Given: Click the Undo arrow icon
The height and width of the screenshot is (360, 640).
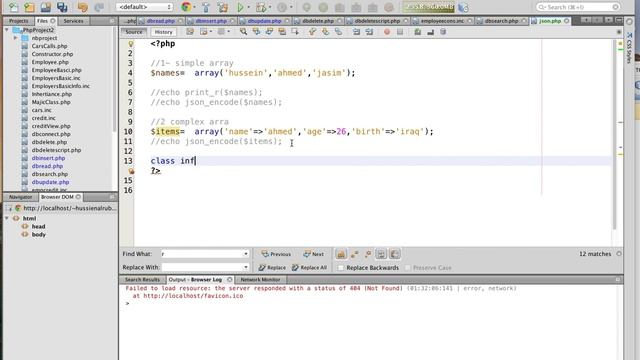Looking at the screenshot, I should coord(82,7).
